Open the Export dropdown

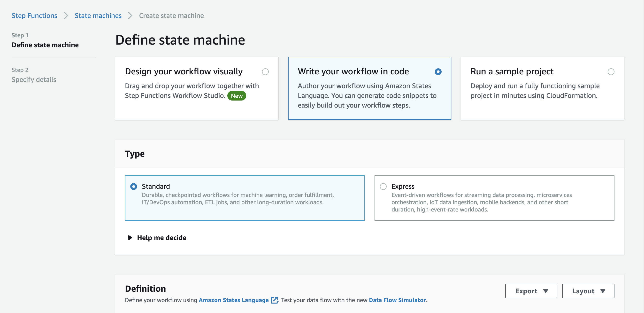[531, 291]
